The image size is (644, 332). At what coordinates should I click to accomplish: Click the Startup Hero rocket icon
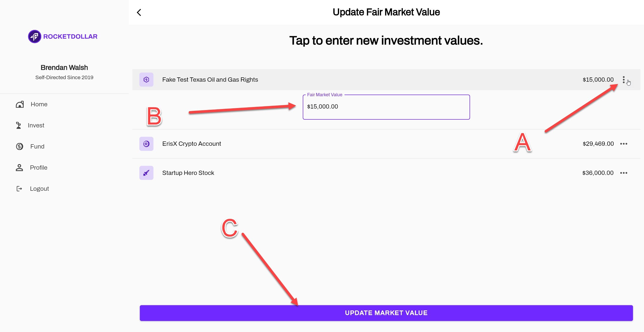(x=146, y=173)
